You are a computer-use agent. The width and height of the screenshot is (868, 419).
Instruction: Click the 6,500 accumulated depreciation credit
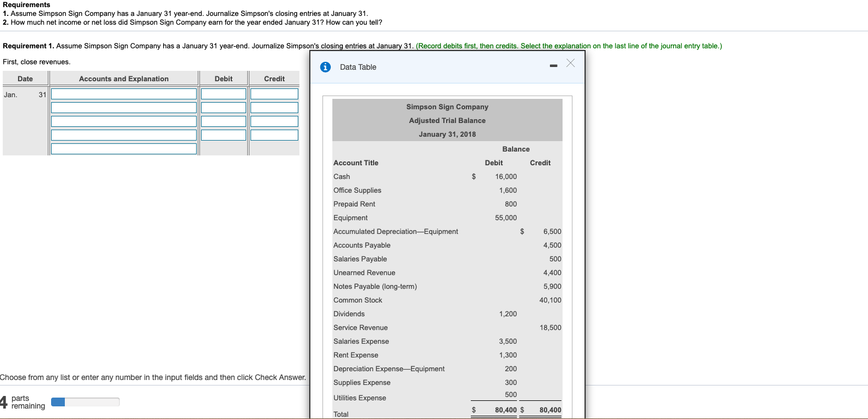point(552,231)
